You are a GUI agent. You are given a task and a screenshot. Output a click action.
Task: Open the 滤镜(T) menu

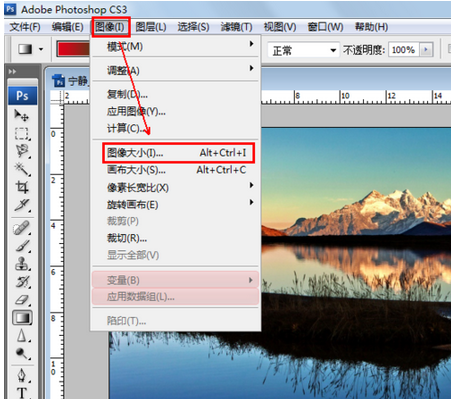(236, 27)
